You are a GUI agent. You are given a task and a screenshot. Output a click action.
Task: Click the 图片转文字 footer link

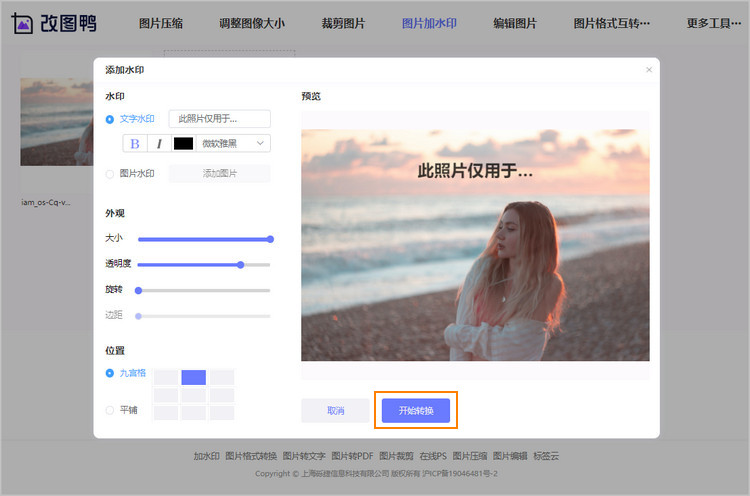tap(304, 456)
